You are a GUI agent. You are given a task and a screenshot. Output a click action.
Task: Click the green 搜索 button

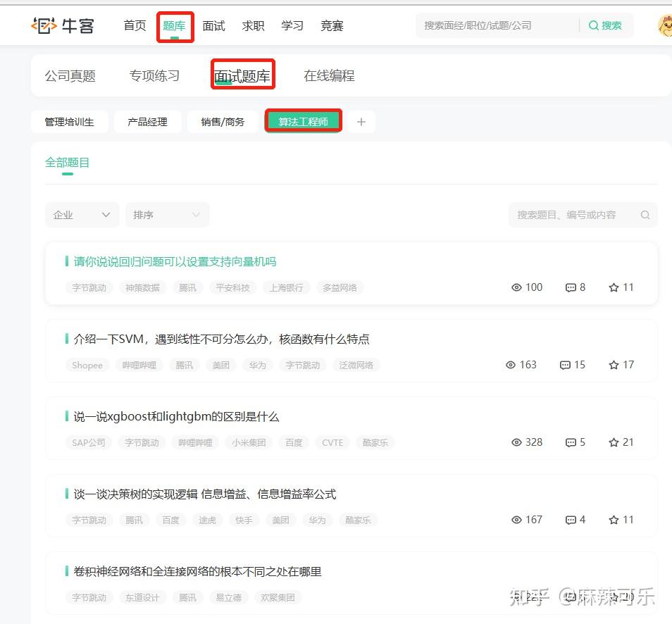coord(605,26)
